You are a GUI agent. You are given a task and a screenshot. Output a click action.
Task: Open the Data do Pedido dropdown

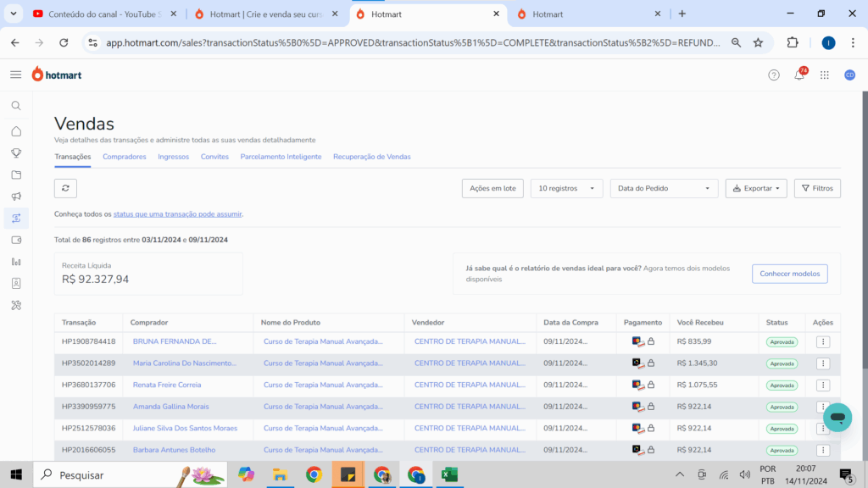pyautogui.click(x=664, y=188)
